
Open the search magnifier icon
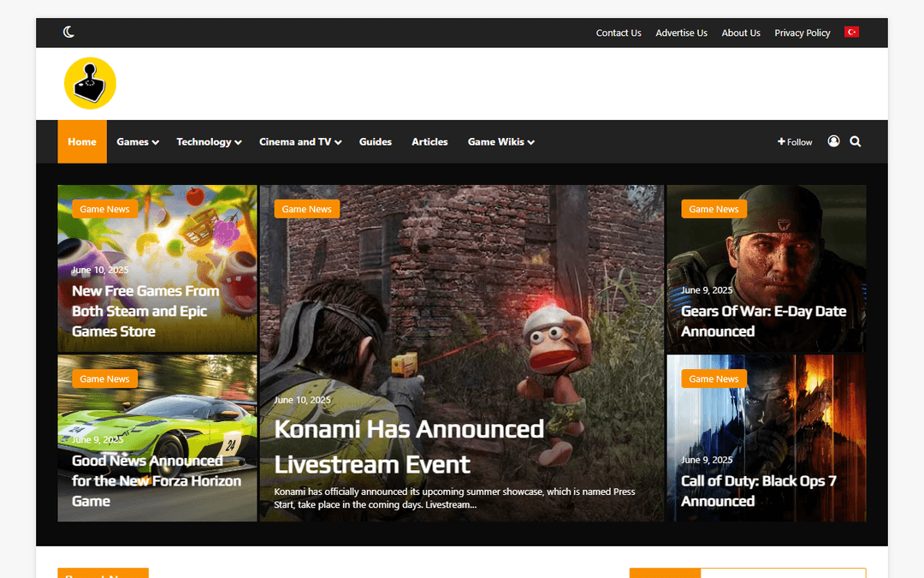(x=855, y=141)
